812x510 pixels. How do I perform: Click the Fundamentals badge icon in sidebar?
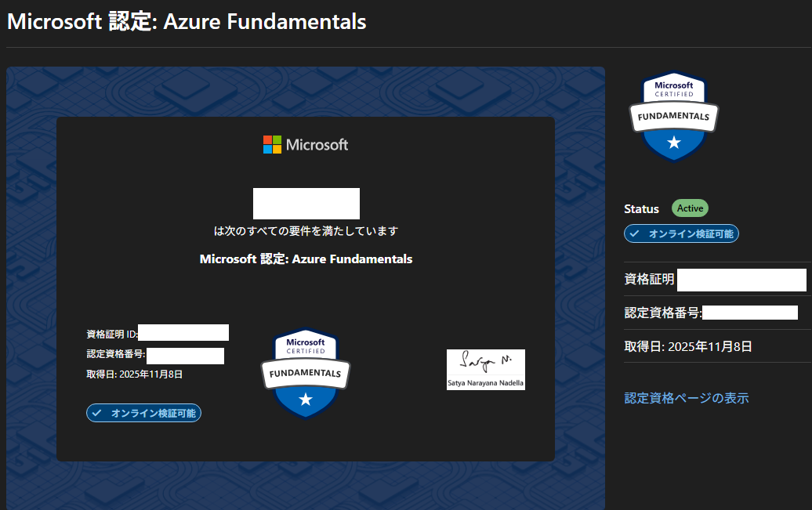tap(673, 117)
